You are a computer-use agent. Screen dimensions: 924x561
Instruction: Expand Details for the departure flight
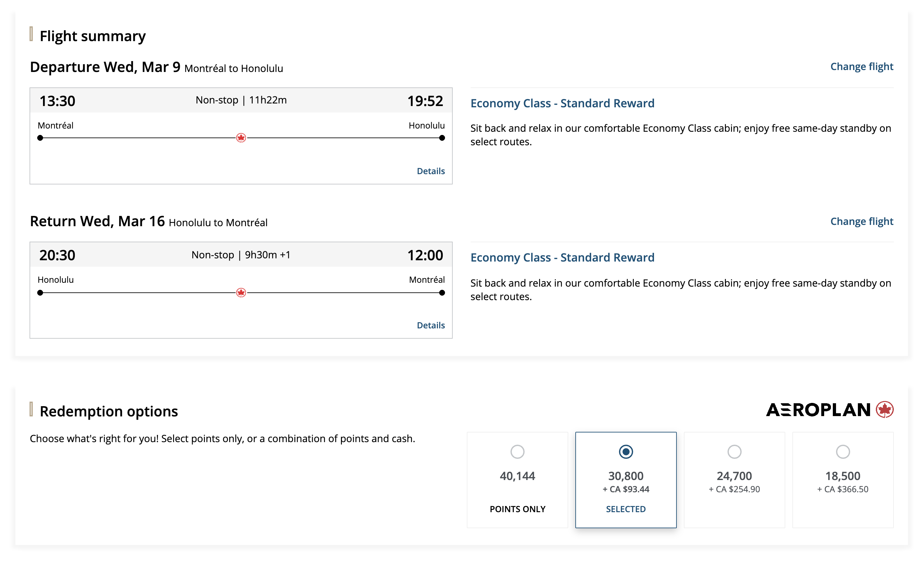tap(431, 171)
